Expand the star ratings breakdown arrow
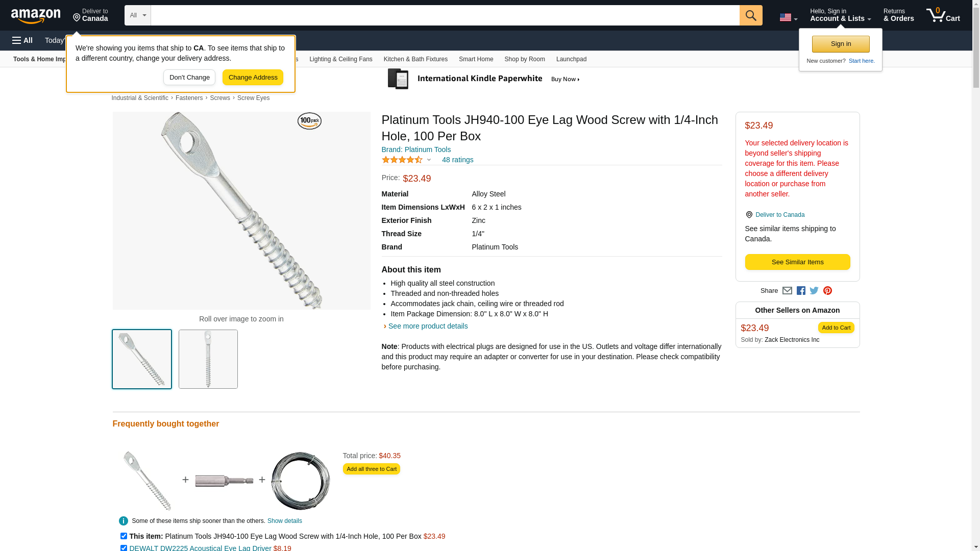This screenshot has height=551, width=980. [429, 160]
